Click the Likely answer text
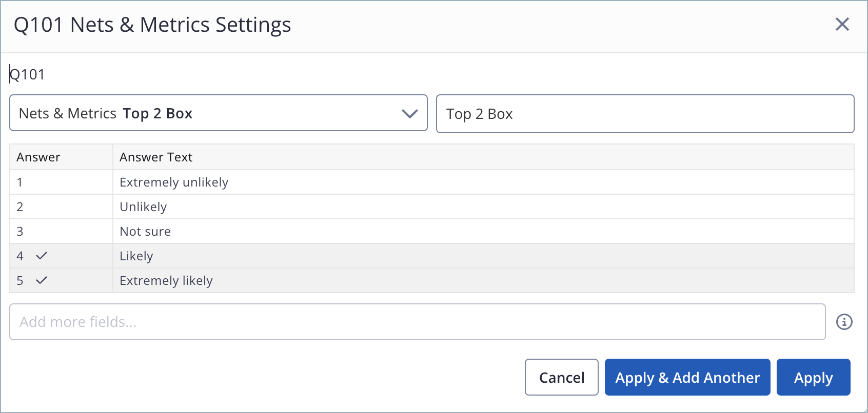Image resolution: width=868 pixels, height=413 pixels. pos(136,256)
